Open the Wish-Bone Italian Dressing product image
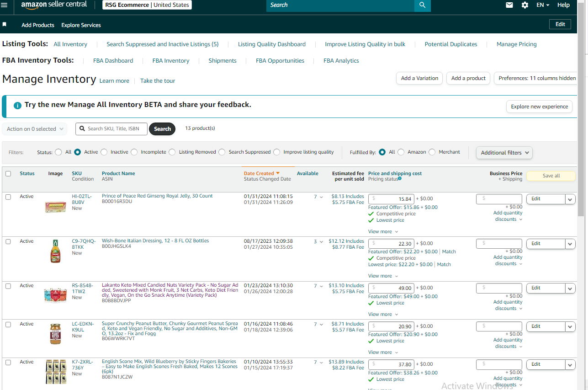 [55, 251]
